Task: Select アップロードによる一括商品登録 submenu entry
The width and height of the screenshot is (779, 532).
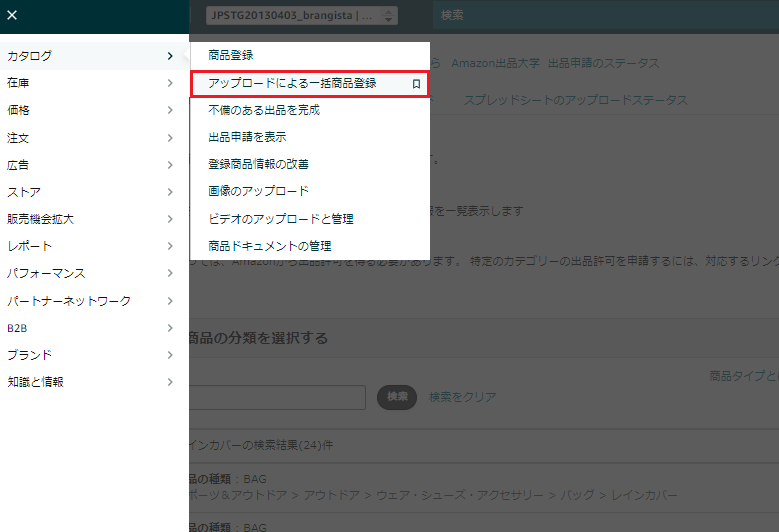Action: (x=292, y=84)
